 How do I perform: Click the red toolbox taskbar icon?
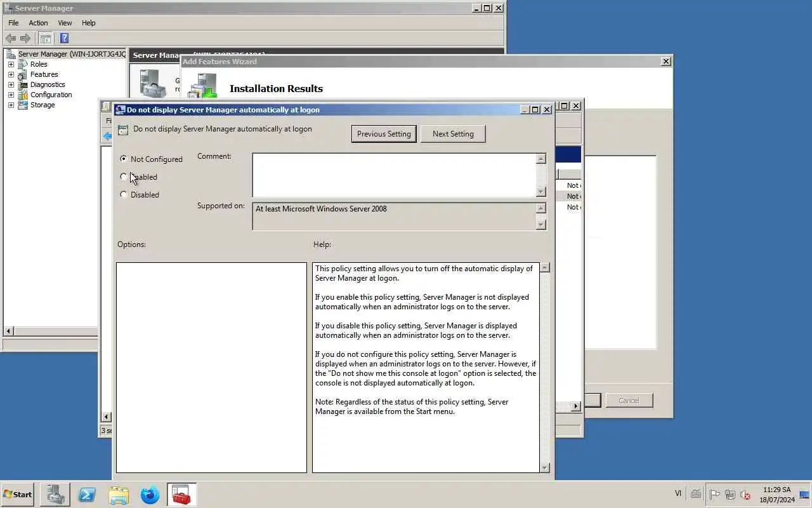pos(181,495)
